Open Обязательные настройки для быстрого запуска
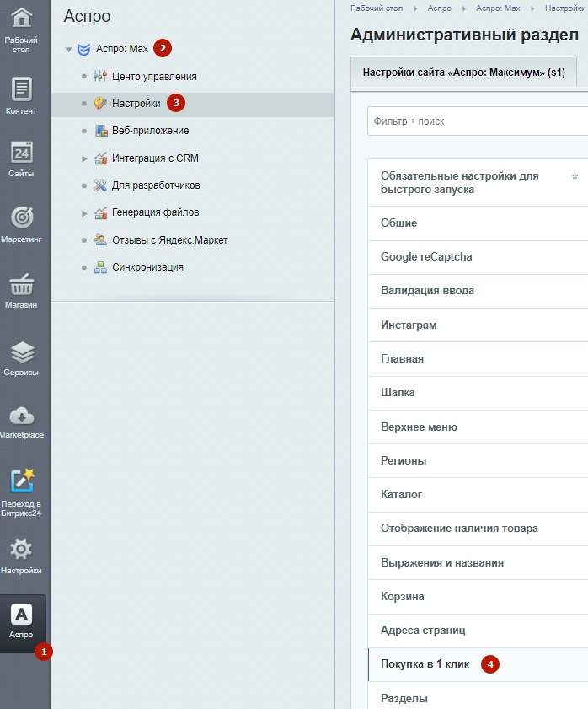Image resolution: width=588 pixels, height=709 pixels. point(478,183)
